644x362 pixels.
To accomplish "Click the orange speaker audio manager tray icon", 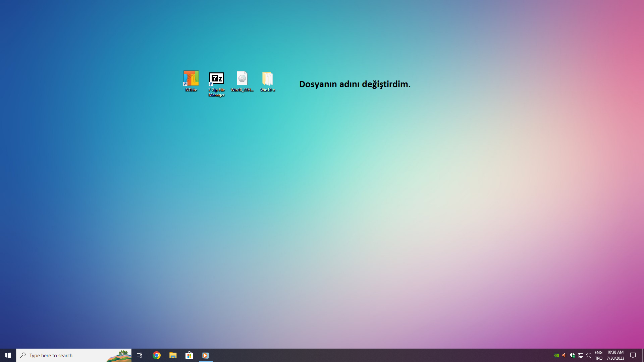I will click(564, 355).
